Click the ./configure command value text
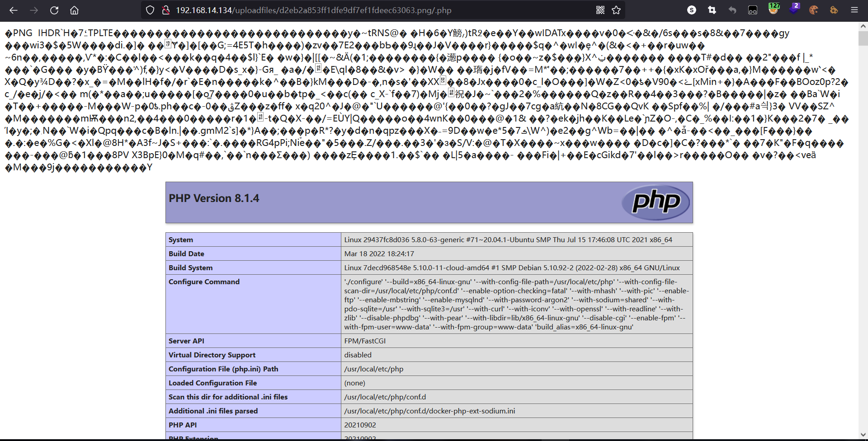The height and width of the screenshot is (441, 868). (x=516, y=304)
